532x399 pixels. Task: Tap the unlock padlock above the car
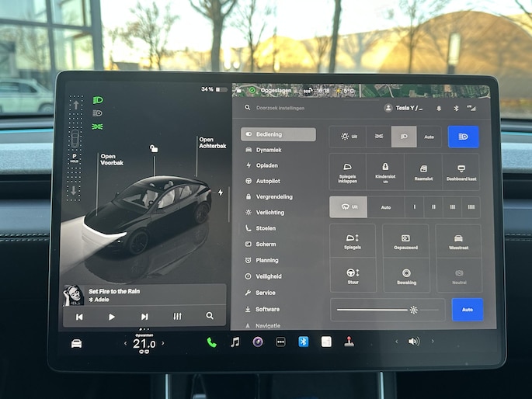[154, 148]
